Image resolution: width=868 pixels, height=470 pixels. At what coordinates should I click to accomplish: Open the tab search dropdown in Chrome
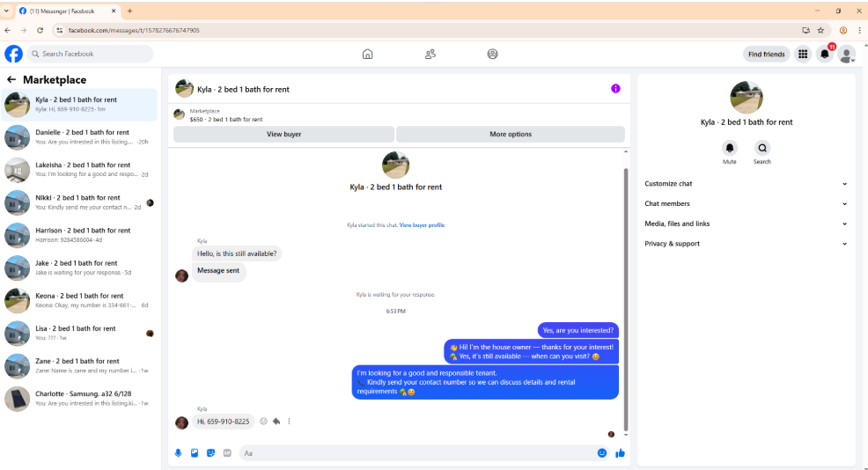(x=7, y=11)
